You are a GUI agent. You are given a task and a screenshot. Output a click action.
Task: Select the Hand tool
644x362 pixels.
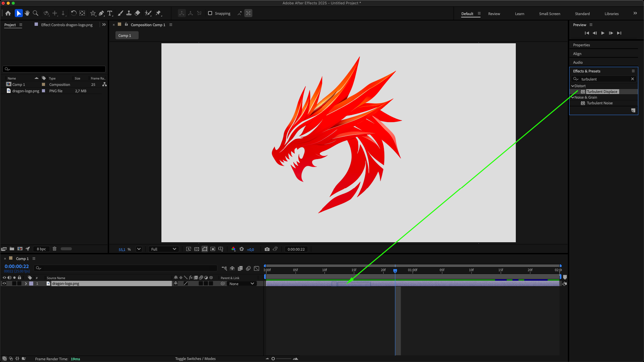(27, 13)
